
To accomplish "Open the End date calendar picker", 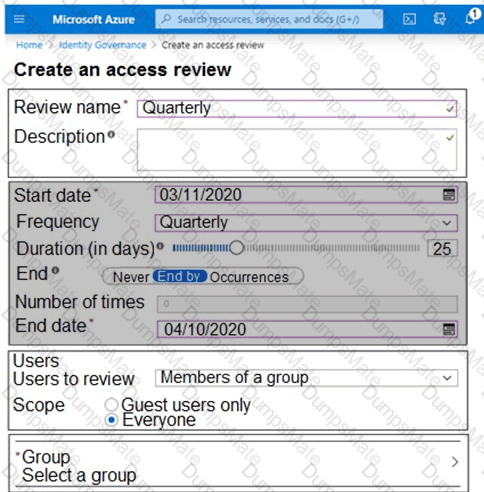I will (449, 329).
